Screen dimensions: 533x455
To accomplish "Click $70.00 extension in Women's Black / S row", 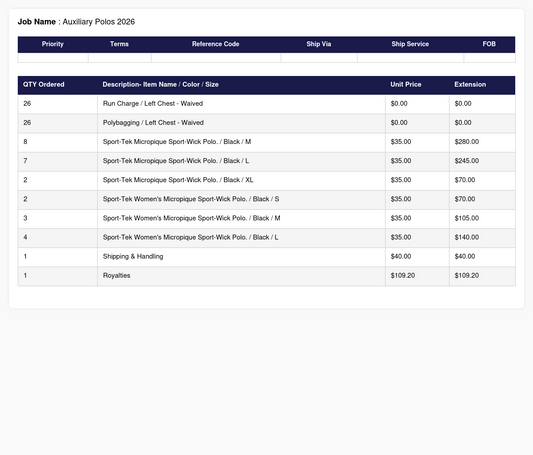I will click(465, 199).
